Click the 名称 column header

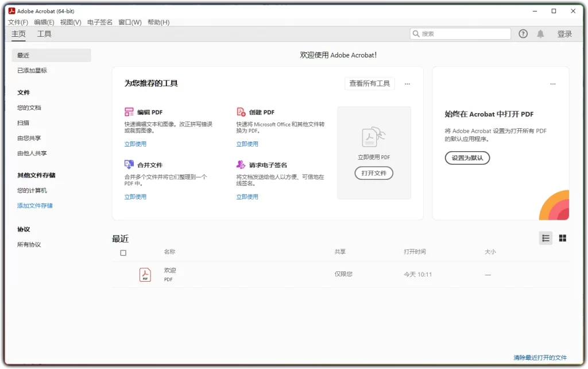169,252
